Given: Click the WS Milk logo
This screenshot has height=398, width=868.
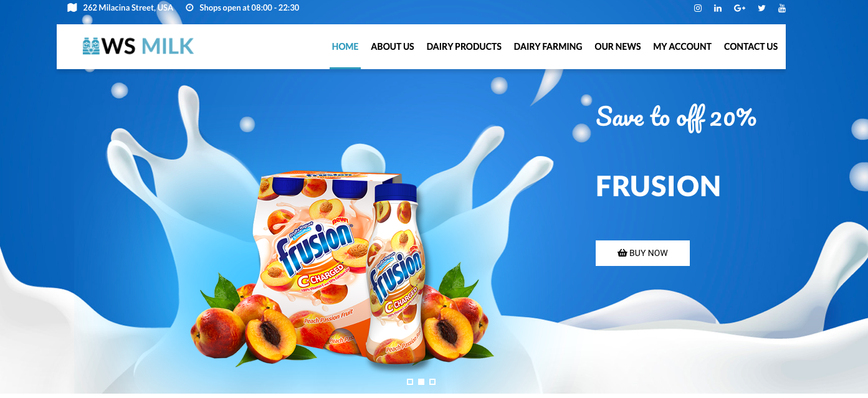Looking at the screenshot, I should tap(138, 46).
